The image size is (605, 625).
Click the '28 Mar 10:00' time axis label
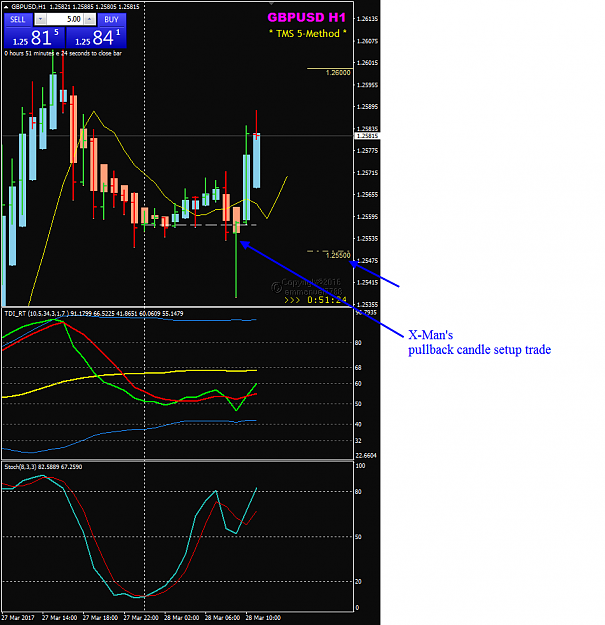263,617
